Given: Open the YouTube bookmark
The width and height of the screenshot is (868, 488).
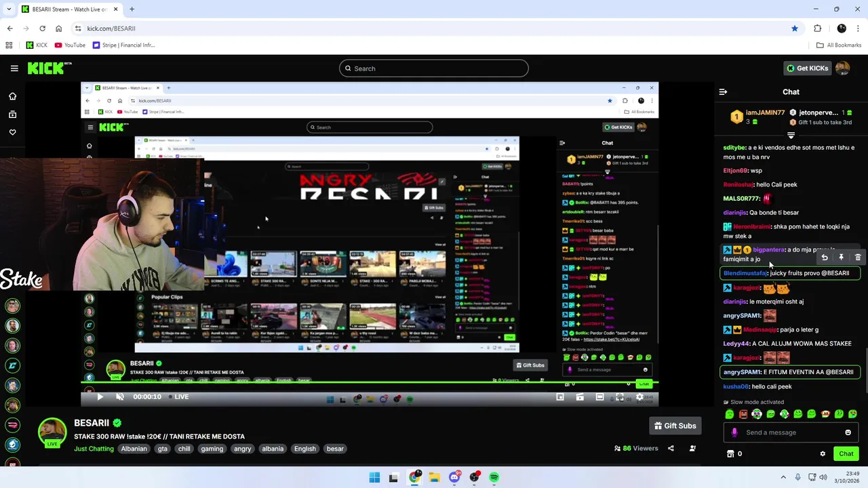Looking at the screenshot, I should 70,45.
